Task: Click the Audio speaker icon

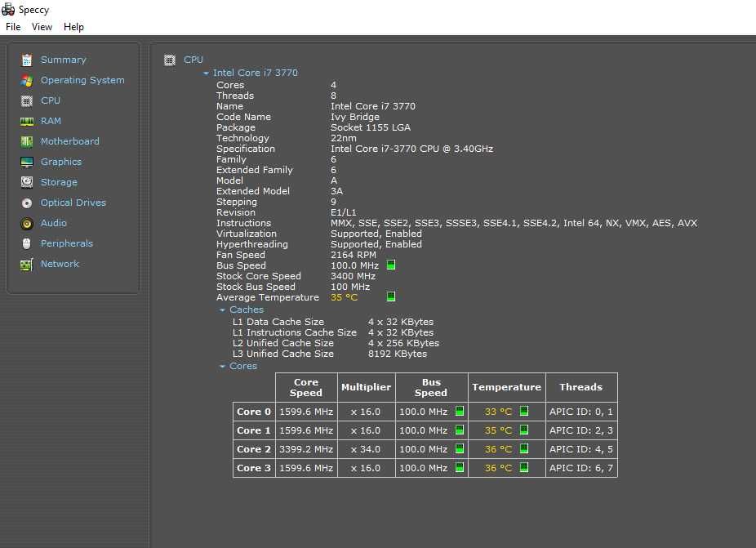Action: click(27, 223)
